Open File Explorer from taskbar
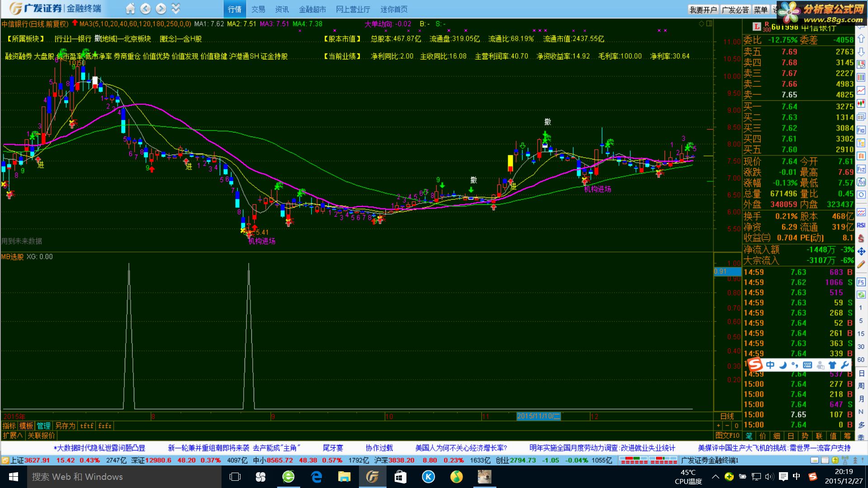The height and width of the screenshot is (488, 868). click(344, 477)
